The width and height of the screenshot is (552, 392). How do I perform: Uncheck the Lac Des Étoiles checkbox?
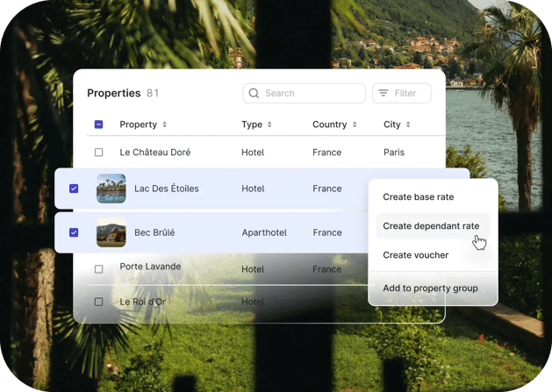[x=74, y=189]
